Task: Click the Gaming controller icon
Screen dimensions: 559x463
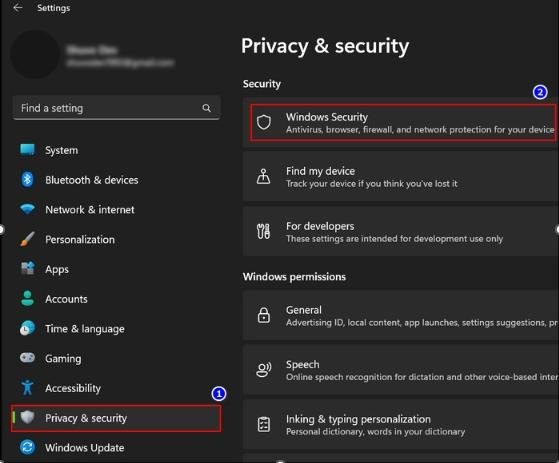Action: click(27, 357)
